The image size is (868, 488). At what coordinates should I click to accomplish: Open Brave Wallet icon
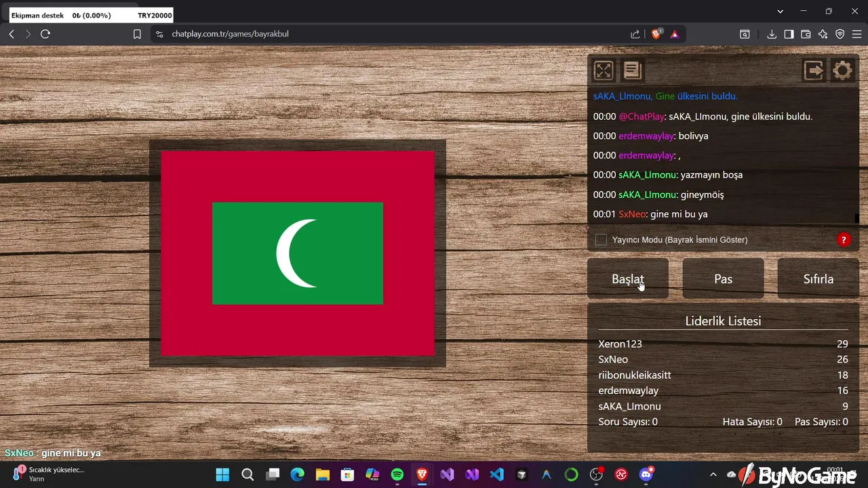tap(806, 34)
